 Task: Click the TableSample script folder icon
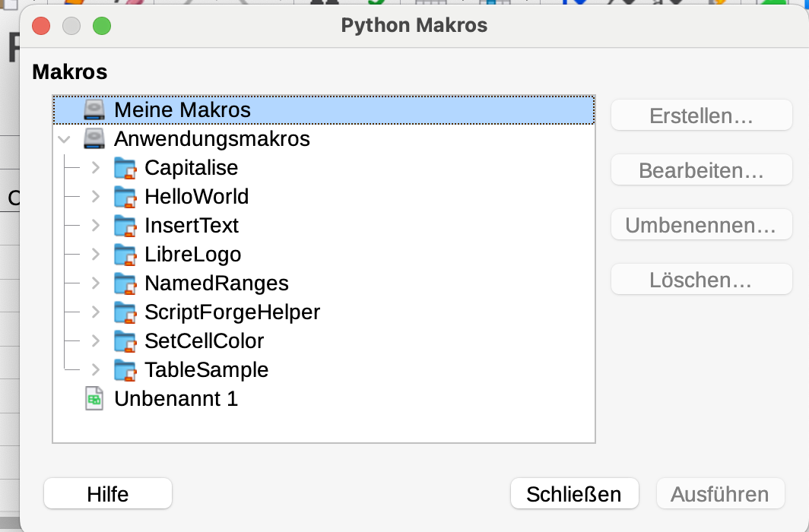125,370
